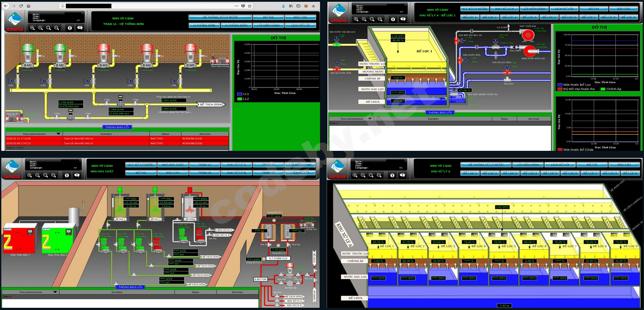Zoom in on the Trạm 1A pump screen
Image resolution: width=644 pixels, height=310 pixels.
[x=33, y=28]
